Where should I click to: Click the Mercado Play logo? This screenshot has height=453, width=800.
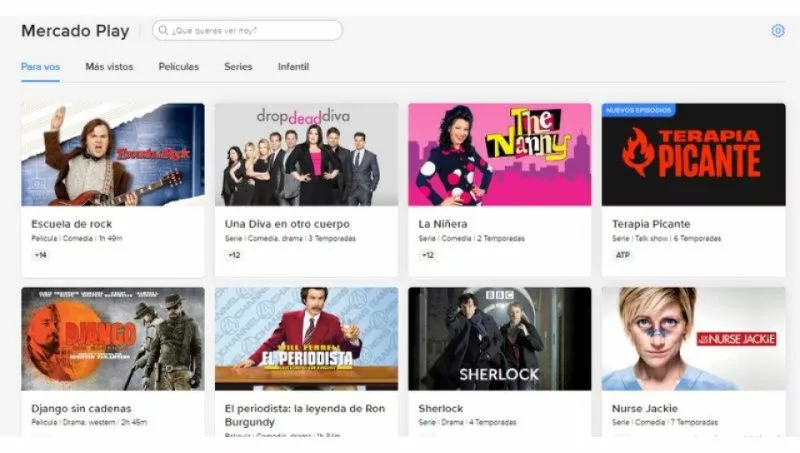click(75, 31)
